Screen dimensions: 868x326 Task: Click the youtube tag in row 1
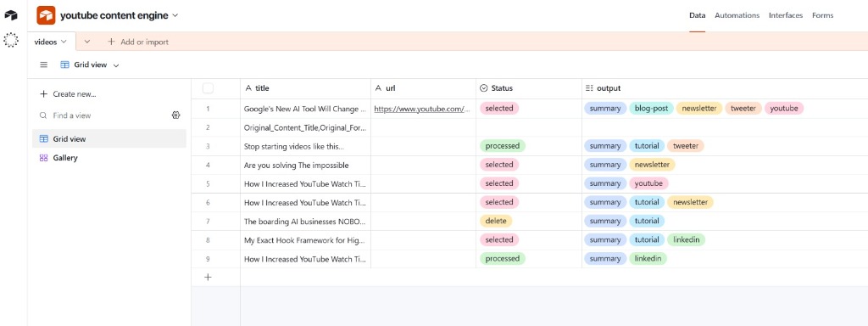coord(784,109)
